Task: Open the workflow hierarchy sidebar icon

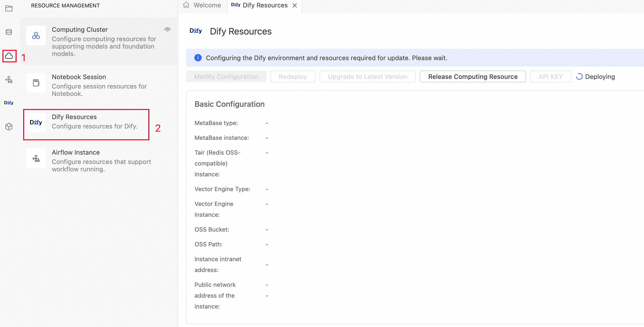Action: (9, 80)
